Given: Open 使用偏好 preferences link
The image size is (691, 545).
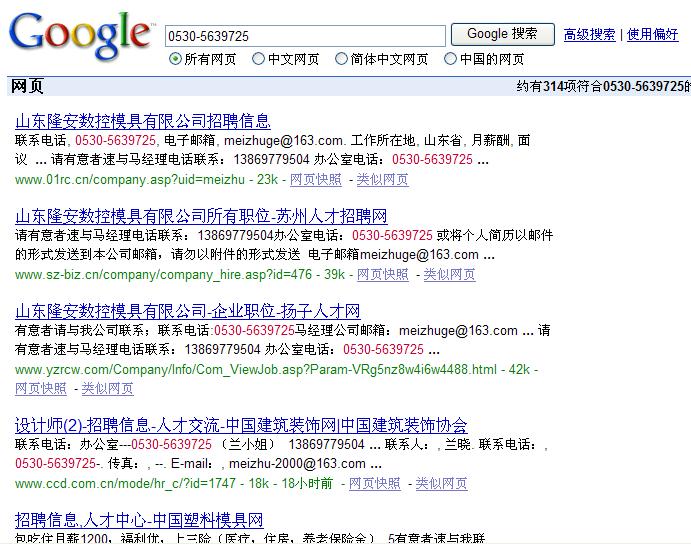Looking at the screenshot, I should (x=652, y=34).
